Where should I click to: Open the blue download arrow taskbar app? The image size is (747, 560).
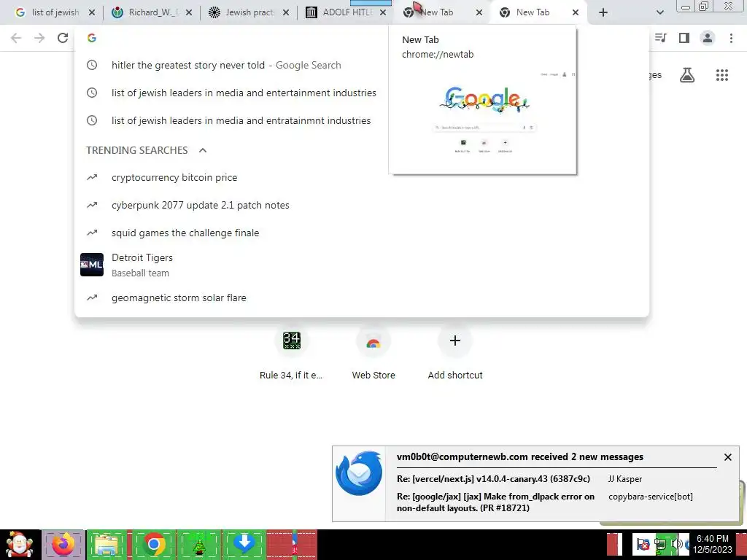[245, 545]
